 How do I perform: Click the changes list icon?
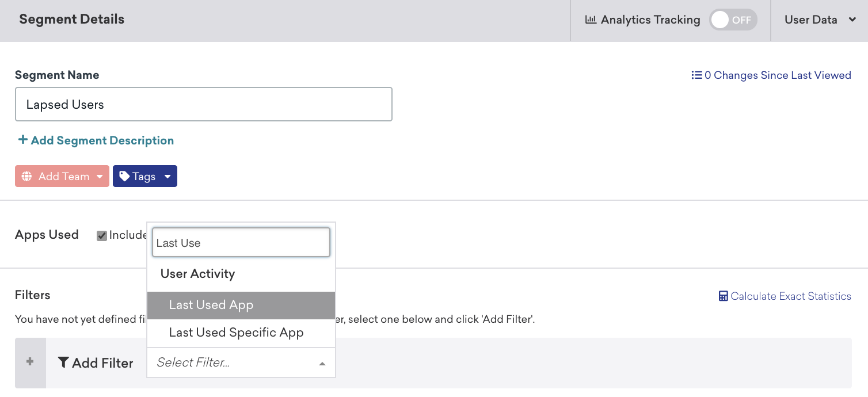(696, 75)
